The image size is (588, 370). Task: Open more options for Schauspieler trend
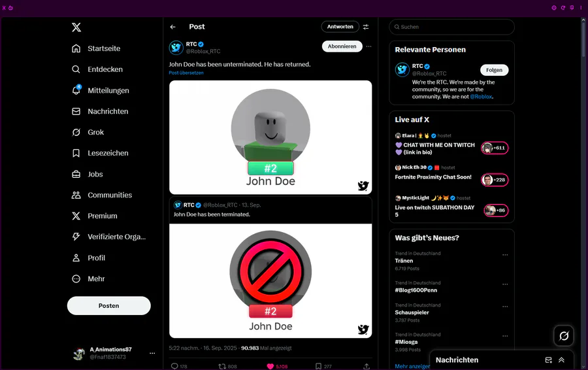pos(505,307)
